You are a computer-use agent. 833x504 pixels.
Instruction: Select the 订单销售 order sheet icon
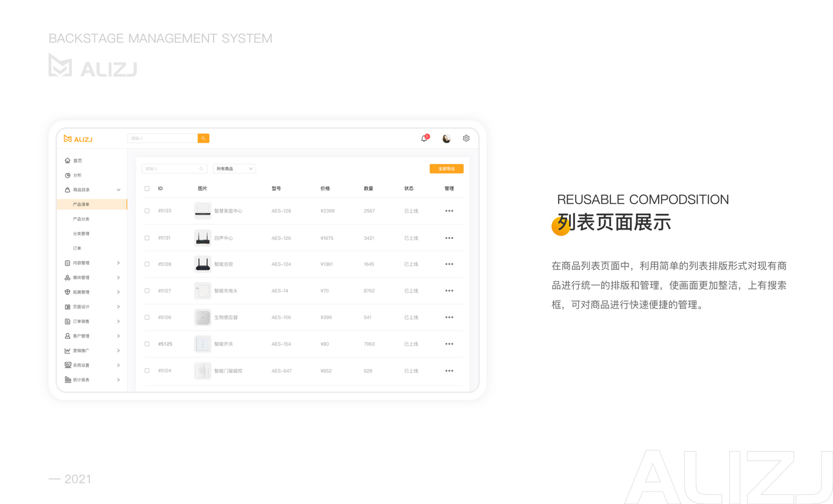[68, 321]
